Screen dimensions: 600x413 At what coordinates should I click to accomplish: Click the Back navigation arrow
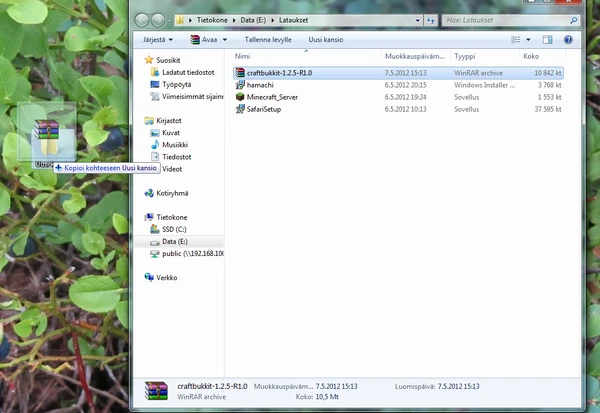tap(142, 20)
